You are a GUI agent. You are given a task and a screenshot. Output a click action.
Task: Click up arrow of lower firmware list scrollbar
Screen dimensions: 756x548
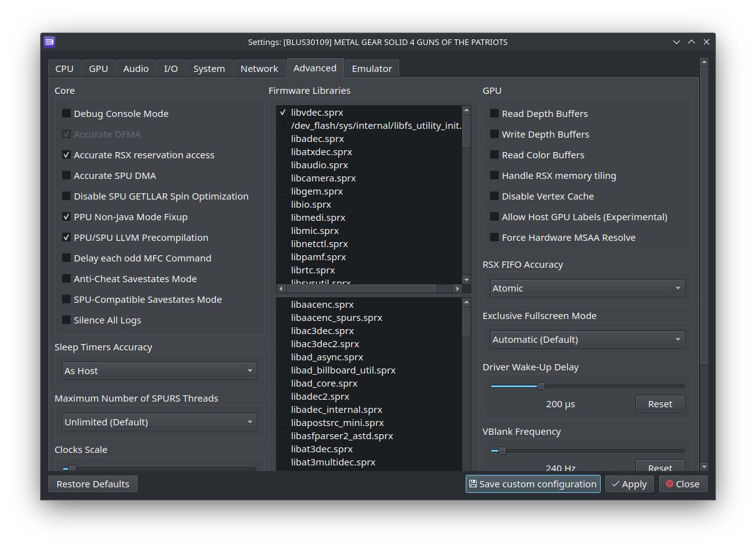pos(466,302)
